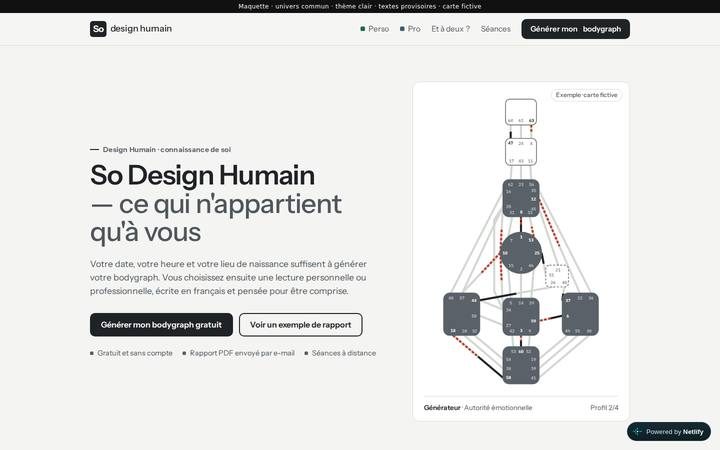Click "Design Humain · connaissance de soi" eyebrow
The width and height of the screenshot is (720, 450).
[167, 149]
